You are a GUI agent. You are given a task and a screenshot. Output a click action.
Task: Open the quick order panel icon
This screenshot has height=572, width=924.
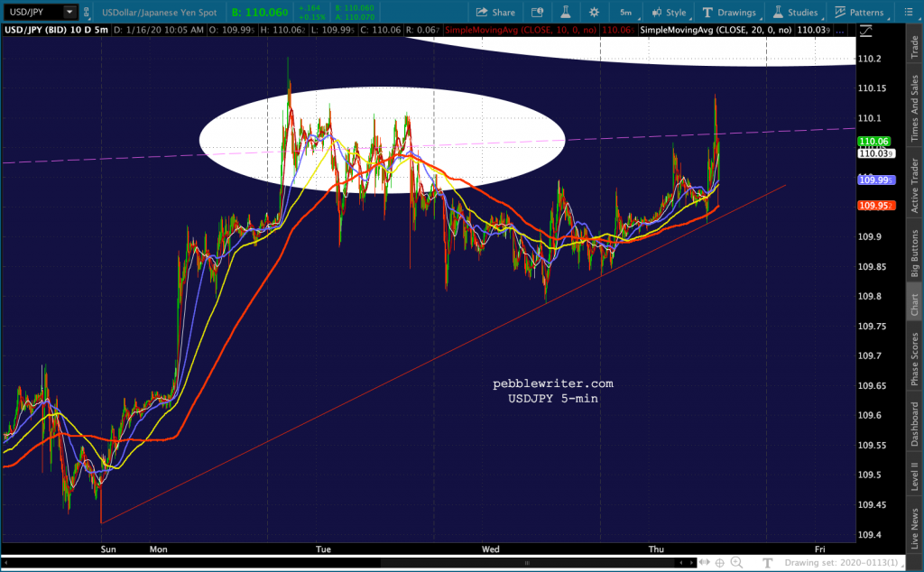[x=538, y=13]
